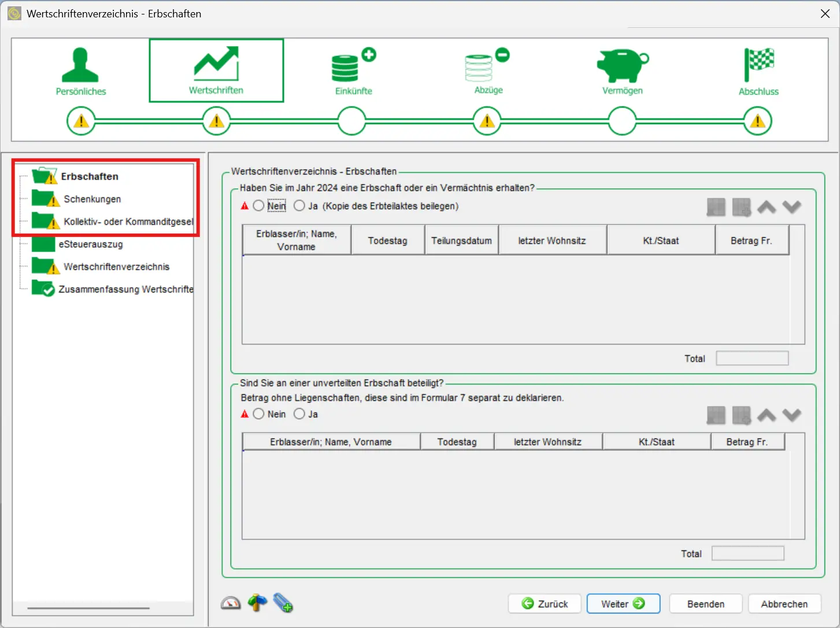Select Ja for inheritance received in 2024
The image size is (840, 628).
pyautogui.click(x=299, y=206)
